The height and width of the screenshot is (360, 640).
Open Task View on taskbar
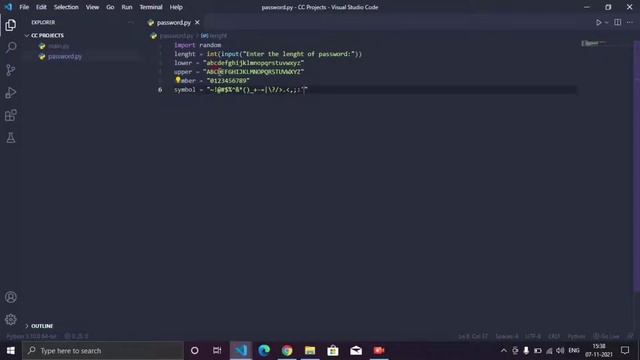tap(217, 351)
